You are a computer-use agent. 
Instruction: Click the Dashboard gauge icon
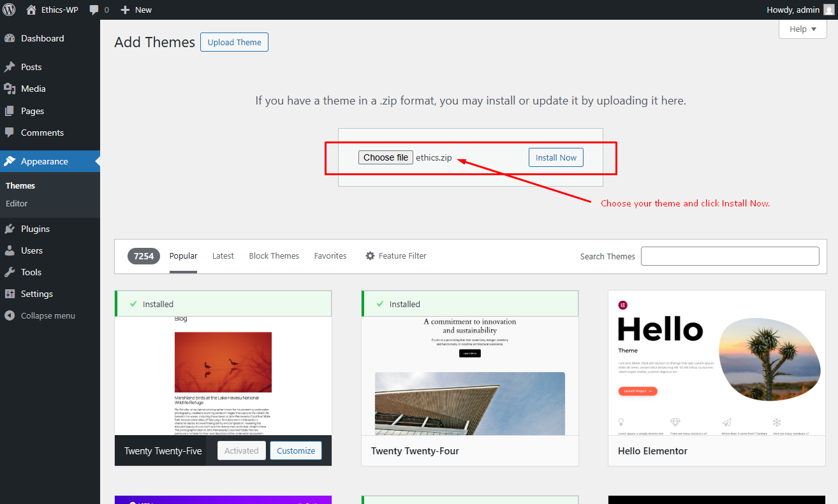coord(10,38)
